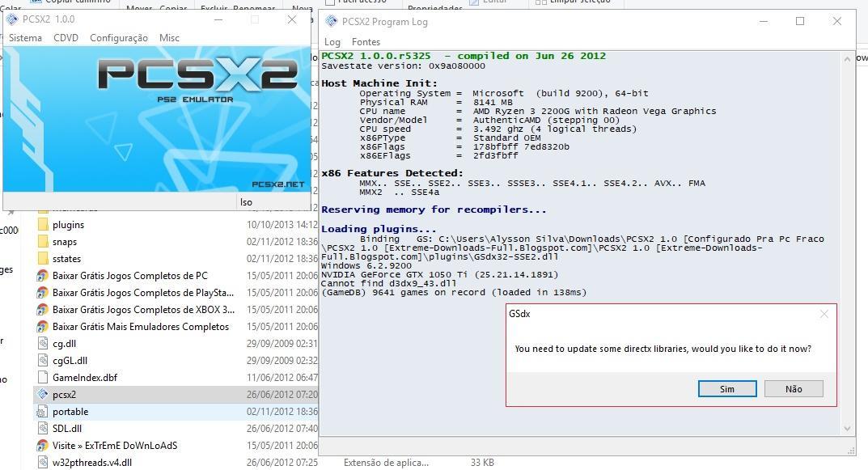Click the portable settings file icon
This screenshot has width=868, height=470.
click(x=43, y=411)
